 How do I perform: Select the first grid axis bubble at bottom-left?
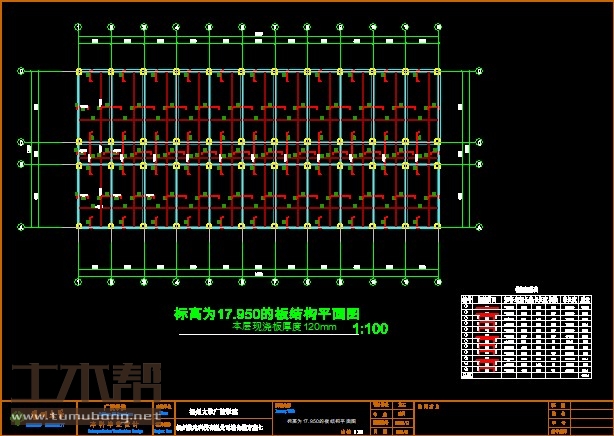tap(80, 283)
